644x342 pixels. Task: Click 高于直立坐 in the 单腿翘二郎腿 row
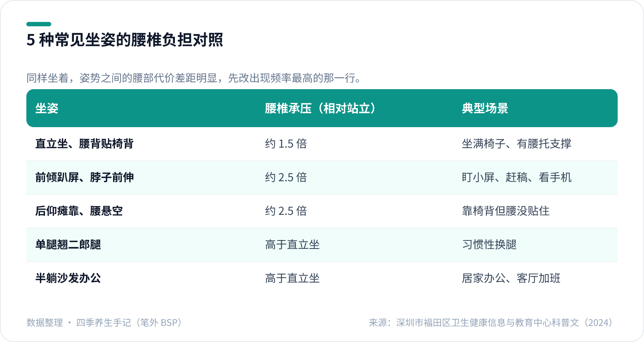[292, 244]
